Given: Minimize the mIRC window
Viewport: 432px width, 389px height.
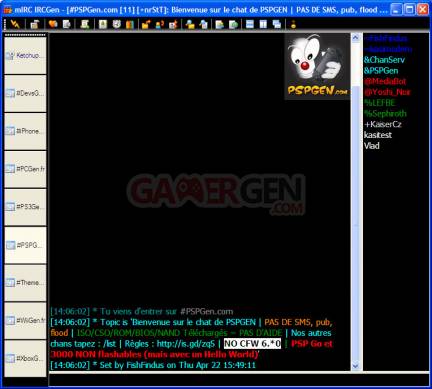Looking at the screenshot, I should coord(396,10).
